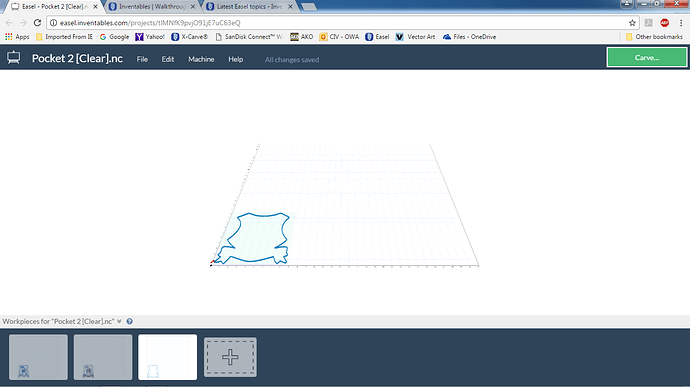Open the Apps grid bookmark

coord(17,37)
